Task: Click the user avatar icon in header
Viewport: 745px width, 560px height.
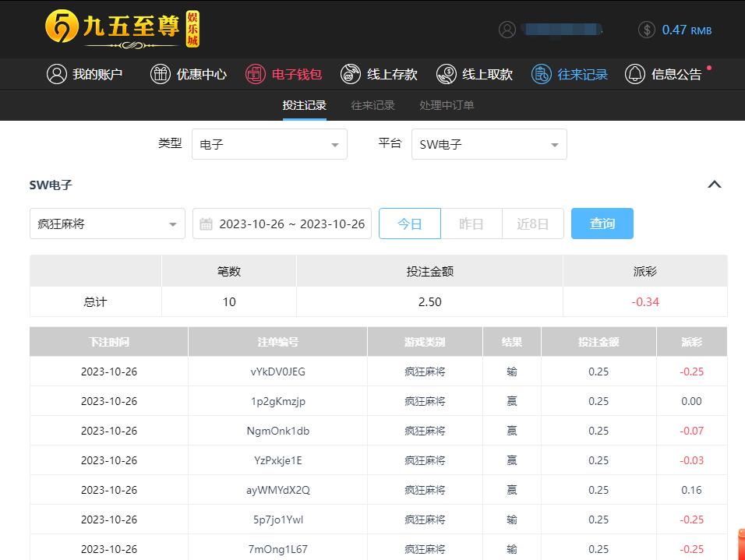Action: (x=507, y=30)
